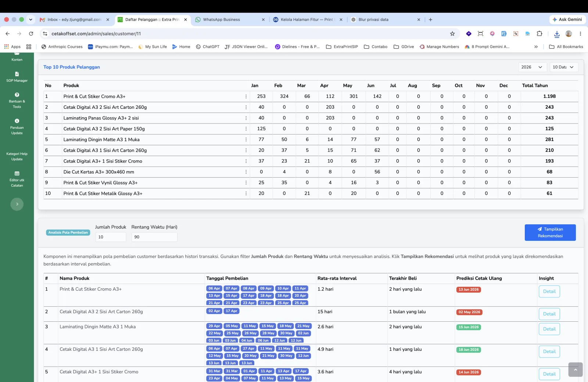Viewport: 588px width, 382px height.
Task: Click the Jumlah Produk input field
Action: click(x=111, y=237)
